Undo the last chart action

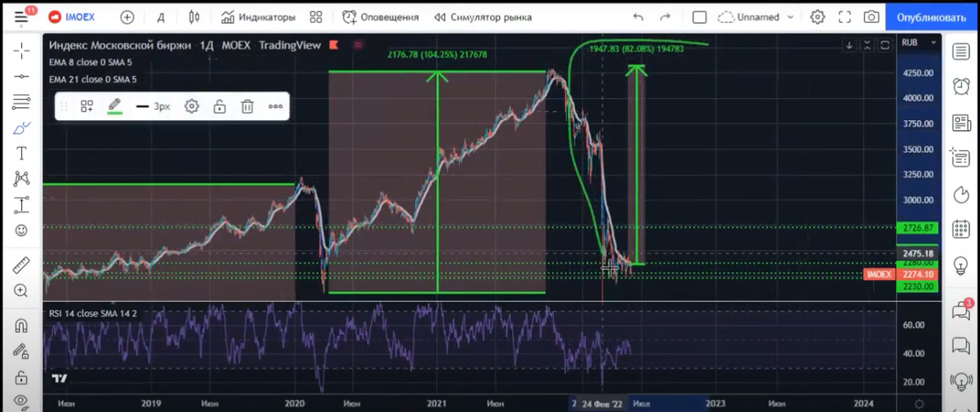(638, 17)
